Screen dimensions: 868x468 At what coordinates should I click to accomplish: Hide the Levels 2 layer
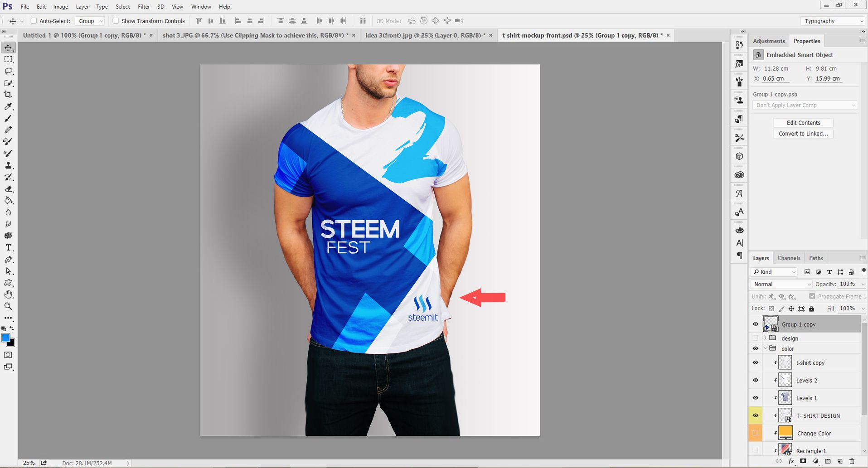(x=755, y=381)
